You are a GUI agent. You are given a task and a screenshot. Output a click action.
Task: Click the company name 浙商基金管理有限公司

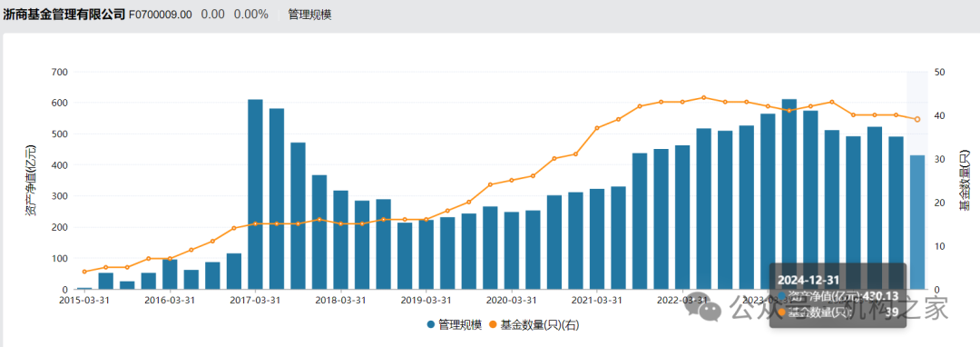click(64, 15)
